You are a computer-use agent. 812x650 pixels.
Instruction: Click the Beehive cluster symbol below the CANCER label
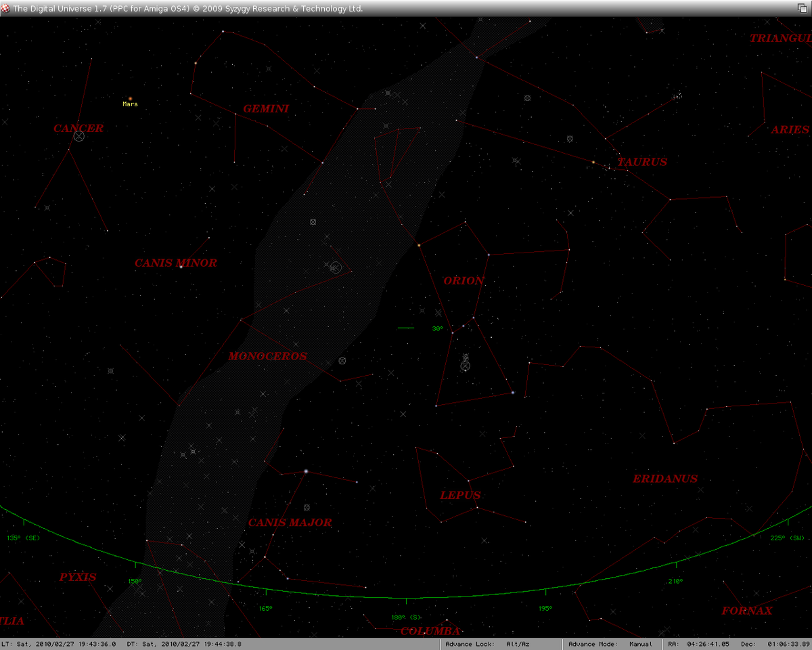point(79,136)
